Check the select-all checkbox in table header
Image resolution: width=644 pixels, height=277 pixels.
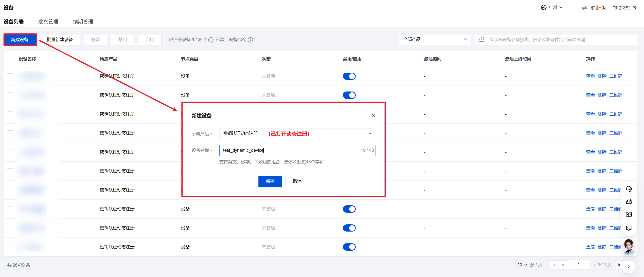coord(10,59)
